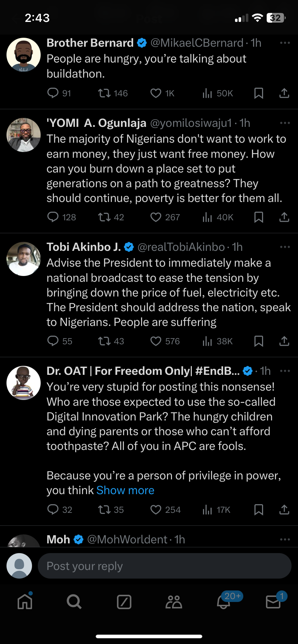Repost Brother Bernard's reply
Image resolution: width=298 pixels, height=644 pixels.
104,93
